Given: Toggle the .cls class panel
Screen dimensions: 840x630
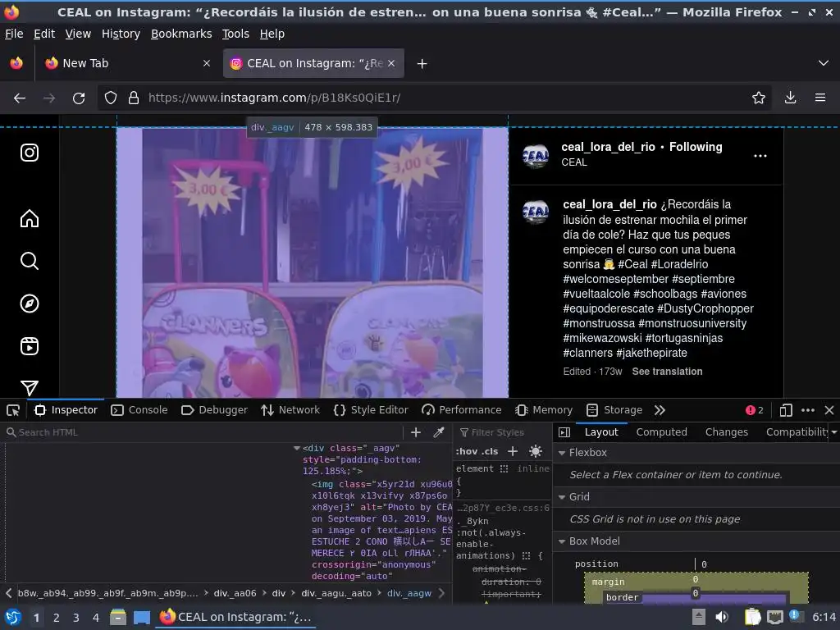Looking at the screenshot, I should (491, 451).
